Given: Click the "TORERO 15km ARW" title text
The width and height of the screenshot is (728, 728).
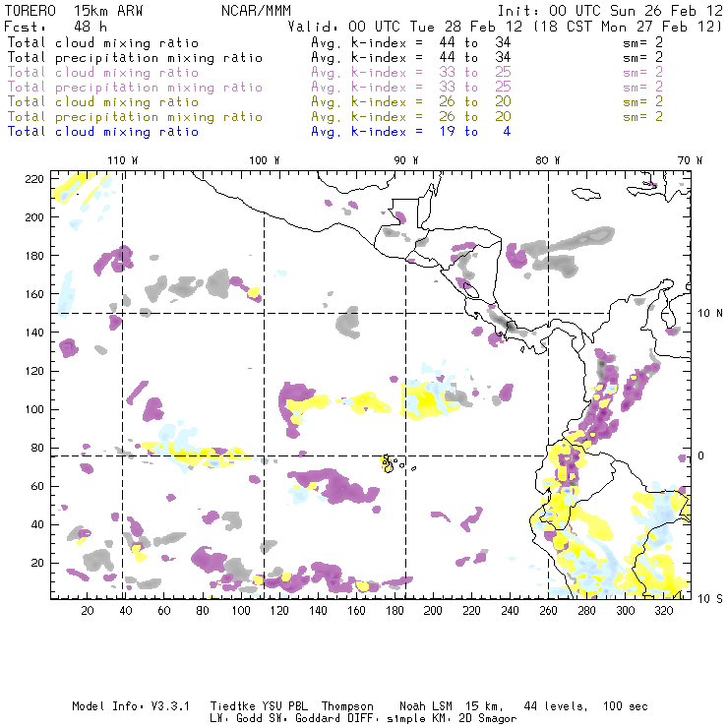Looking at the screenshot, I should click(74, 11).
